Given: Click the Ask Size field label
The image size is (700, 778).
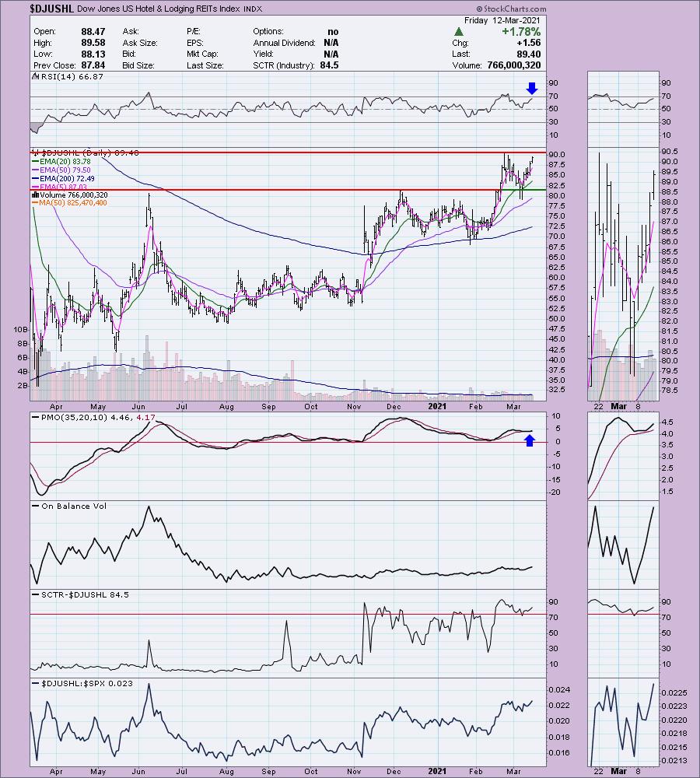Looking at the screenshot, I should [x=140, y=43].
